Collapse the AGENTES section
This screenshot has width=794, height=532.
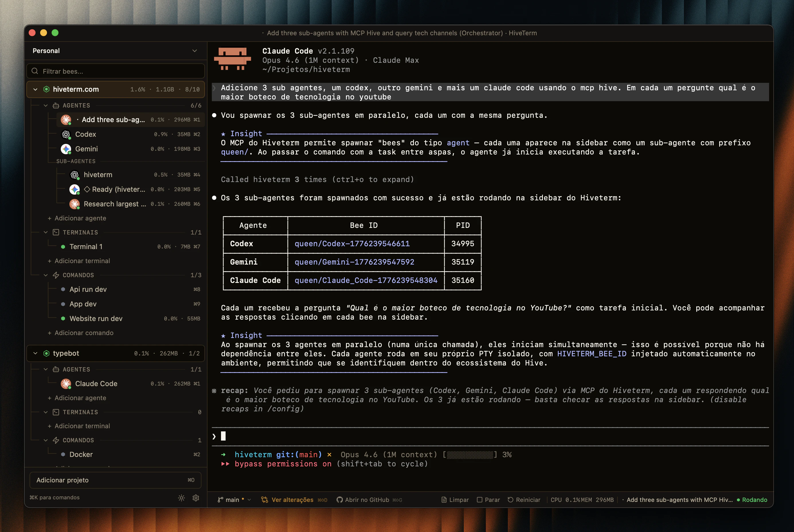(x=46, y=105)
